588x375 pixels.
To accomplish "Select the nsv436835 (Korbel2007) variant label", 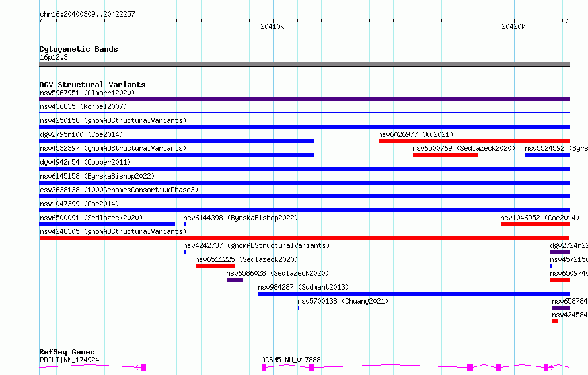I will point(83,106).
